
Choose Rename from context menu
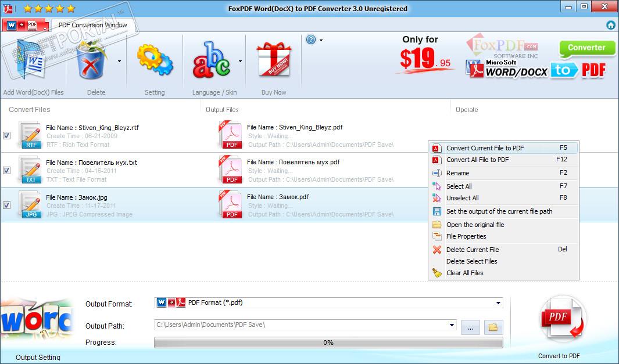(503, 173)
